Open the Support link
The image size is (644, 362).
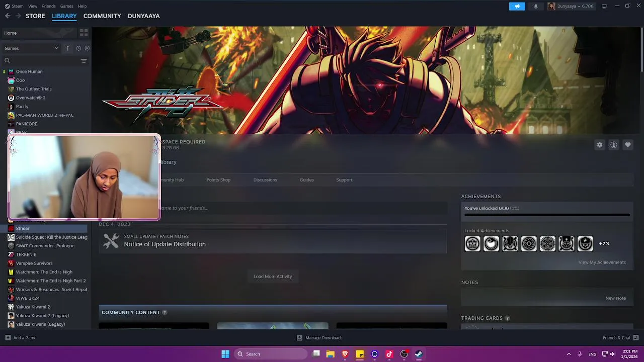pos(344,180)
